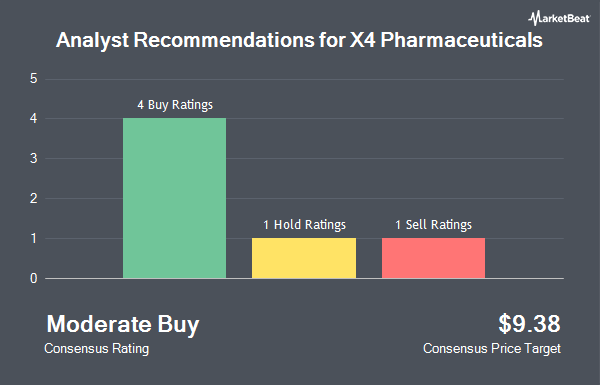The image size is (600, 385).
Task: Click the y-axis label 4
Action: click(x=34, y=119)
